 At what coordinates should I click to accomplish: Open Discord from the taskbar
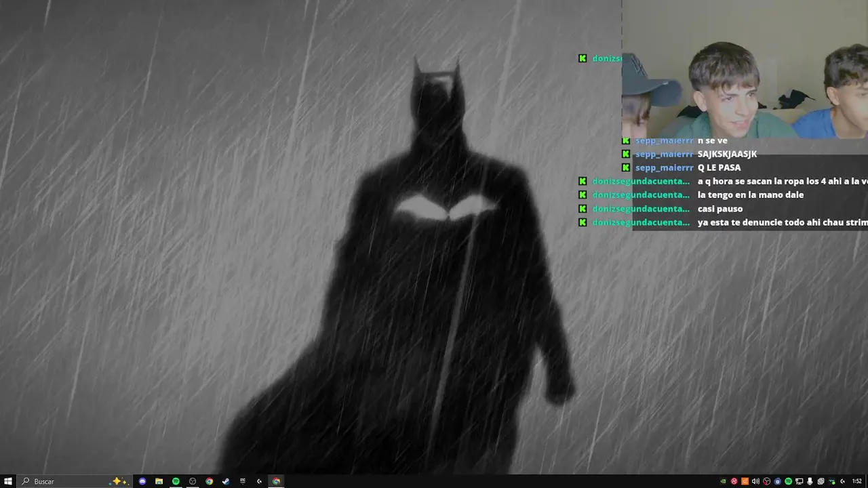click(142, 481)
